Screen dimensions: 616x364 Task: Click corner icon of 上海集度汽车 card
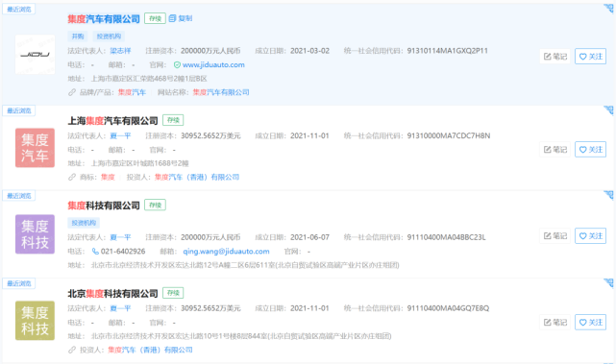click(608, 110)
